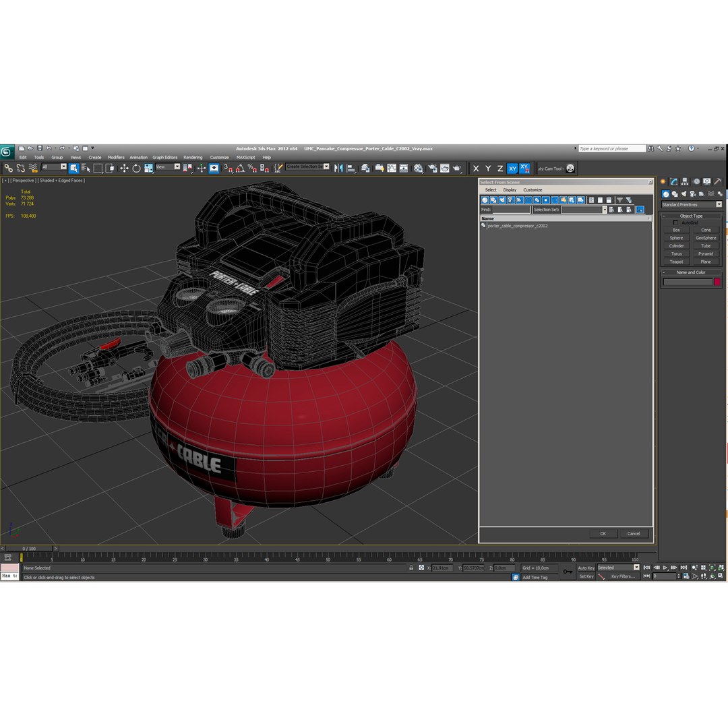
Task: Click the Unlink Selection icon
Action: (20, 168)
